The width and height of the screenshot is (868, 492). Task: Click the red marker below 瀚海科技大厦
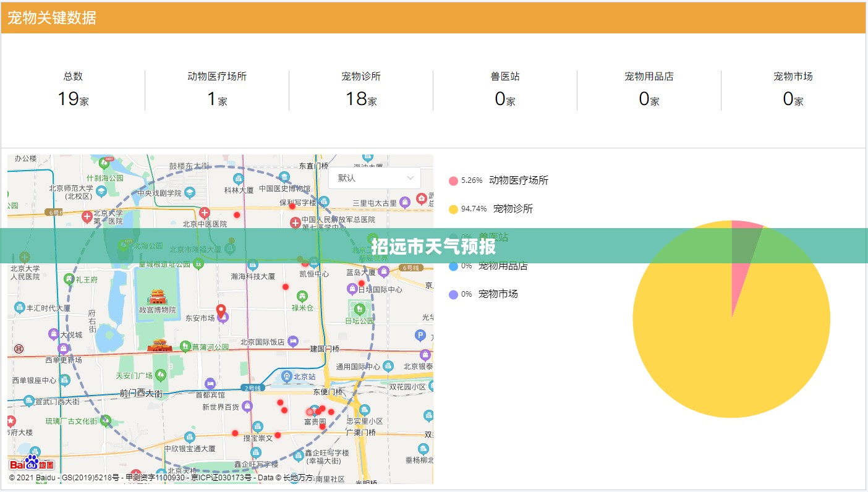pos(286,287)
